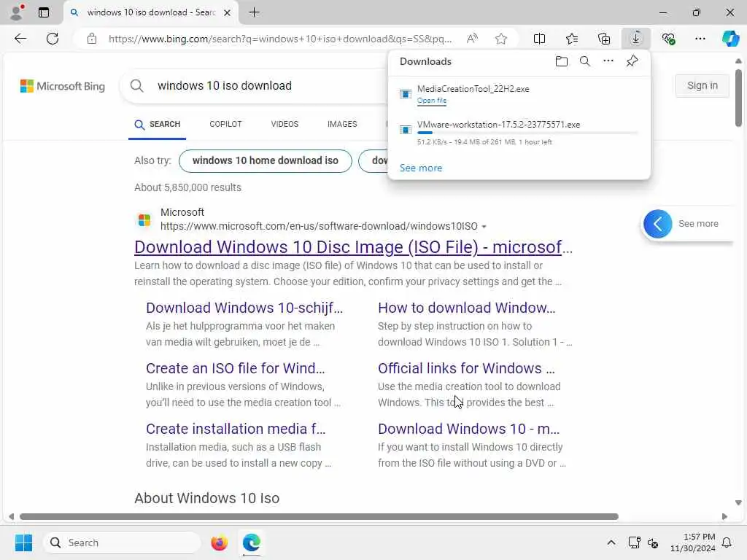
Task: Open the profile avatar icon
Action: [x=17, y=12]
